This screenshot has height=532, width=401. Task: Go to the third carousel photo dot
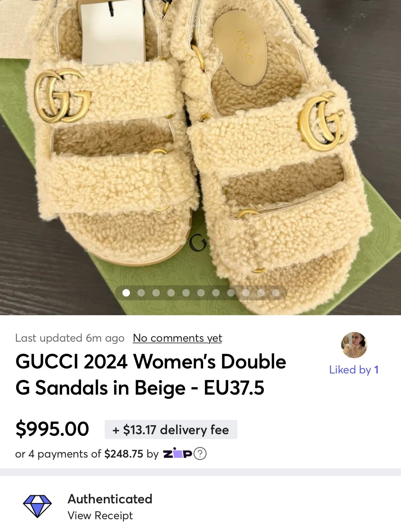click(156, 293)
